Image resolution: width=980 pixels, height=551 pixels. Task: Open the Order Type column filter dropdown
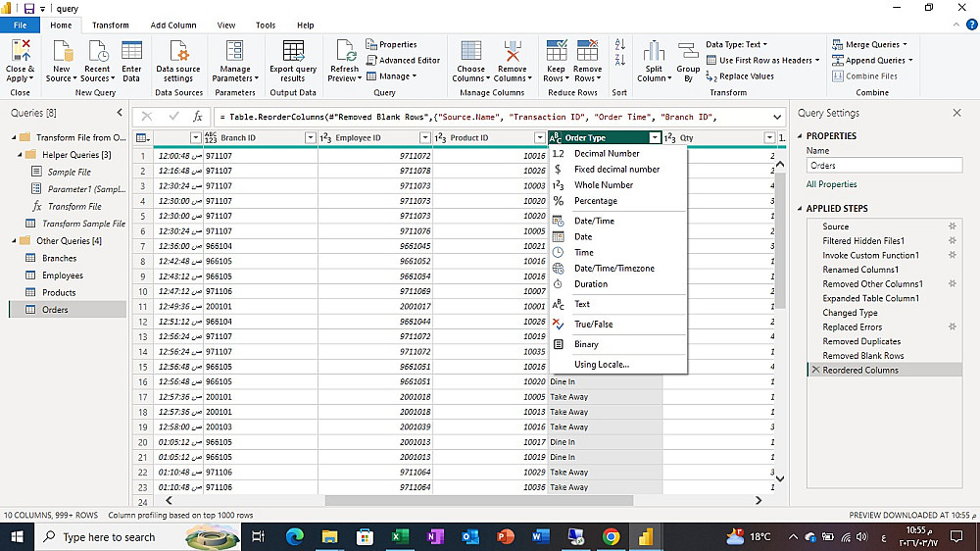(655, 138)
